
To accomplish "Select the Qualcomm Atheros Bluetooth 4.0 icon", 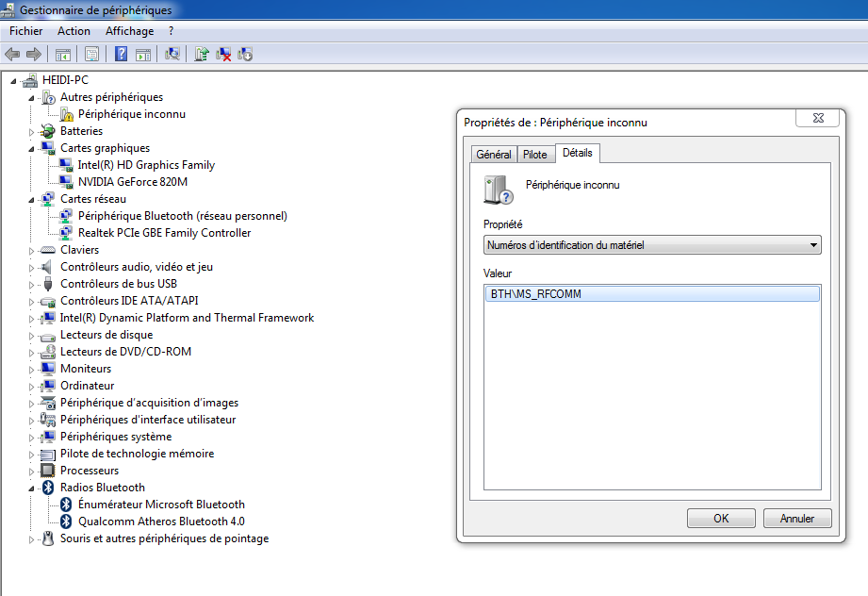I will click(66, 521).
